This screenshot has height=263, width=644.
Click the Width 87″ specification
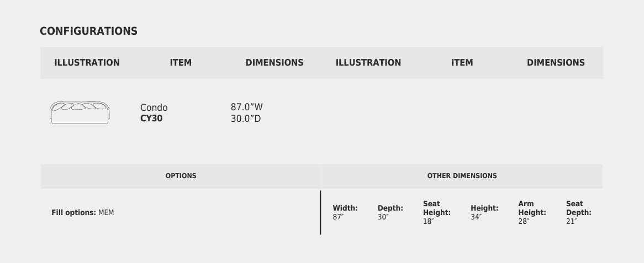[345, 212]
